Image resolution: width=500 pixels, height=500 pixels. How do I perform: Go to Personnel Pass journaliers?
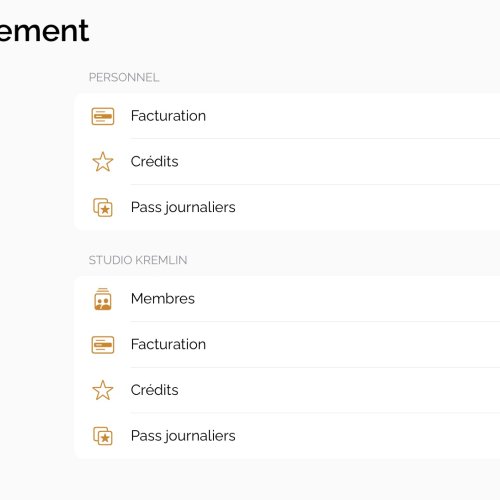pyautogui.click(x=183, y=207)
